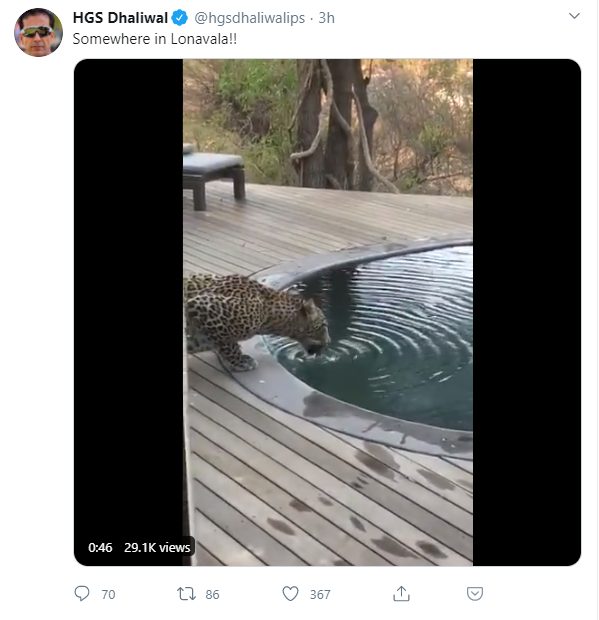Click the tweet text "Somewhere in Lonavala!!"
The width and height of the screenshot is (599, 620).
pyautogui.click(x=155, y=39)
